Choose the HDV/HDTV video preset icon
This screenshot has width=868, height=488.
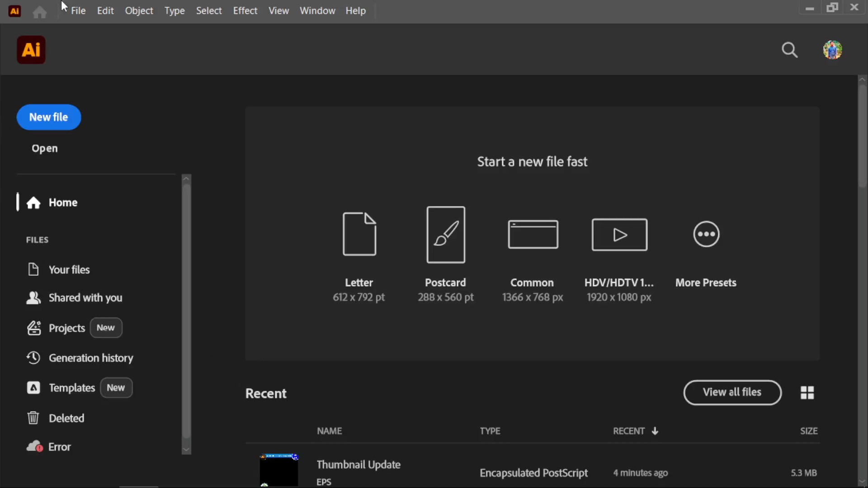619,235
